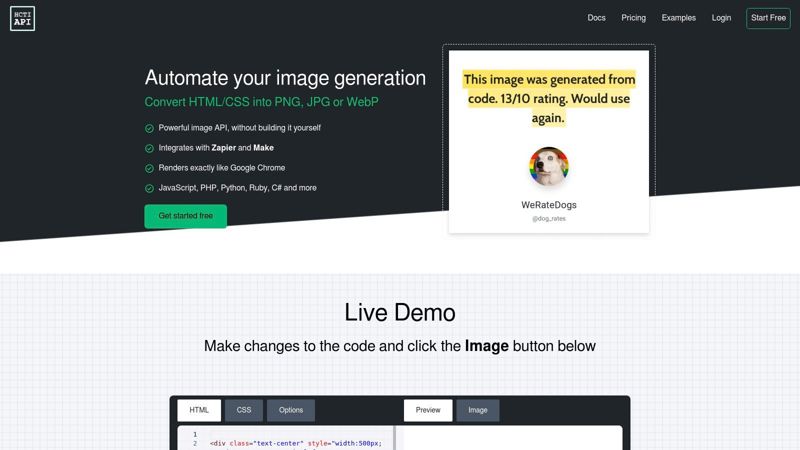Click 'Integrates with Zapier and Make' text
The width and height of the screenshot is (800, 450).
point(216,148)
